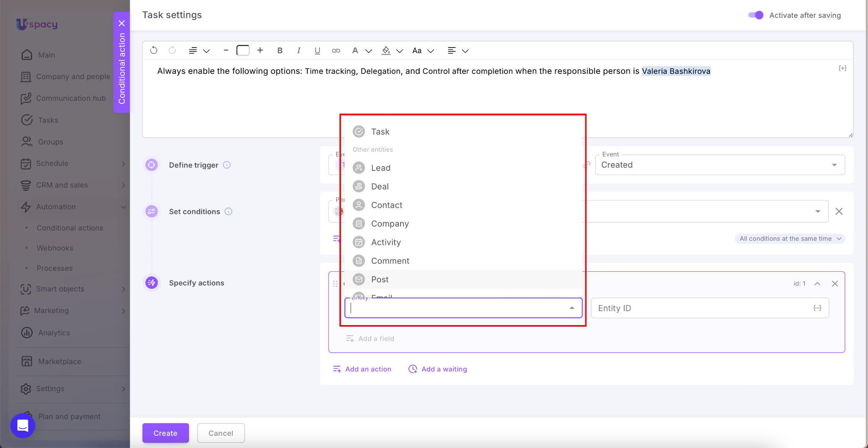Open the chat support bubble
This screenshot has height=448, width=868.
point(22,426)
